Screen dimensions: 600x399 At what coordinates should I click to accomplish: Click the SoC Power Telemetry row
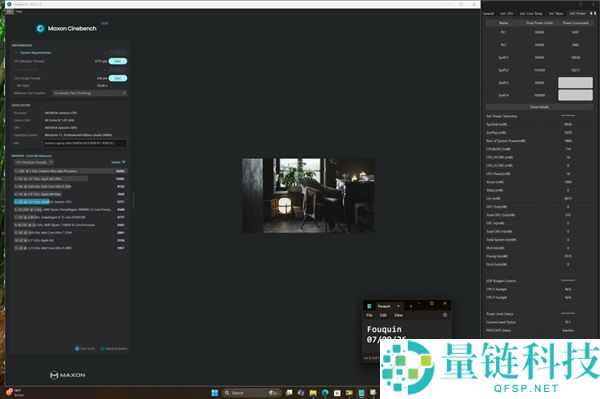pyautogui.click(x=539, y=116)
